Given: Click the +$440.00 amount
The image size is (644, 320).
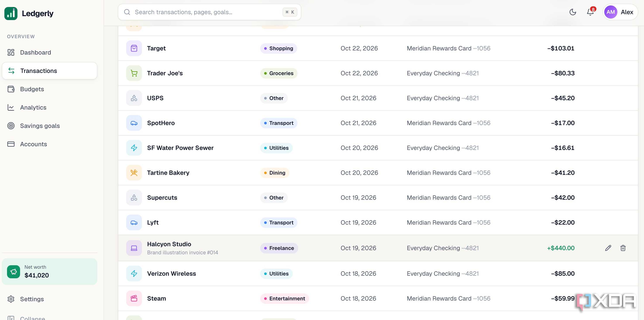Looking at the screenshot, I should coord(561,248).
